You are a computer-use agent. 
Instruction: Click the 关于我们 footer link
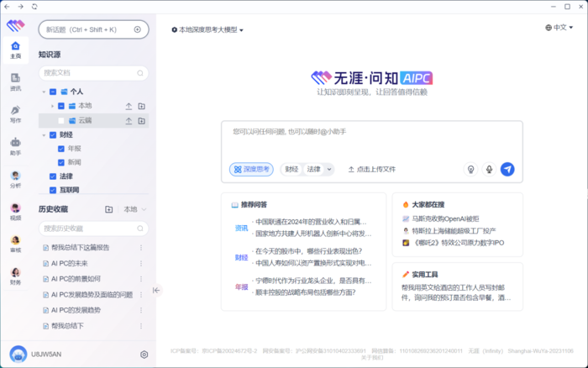point(372,357)
